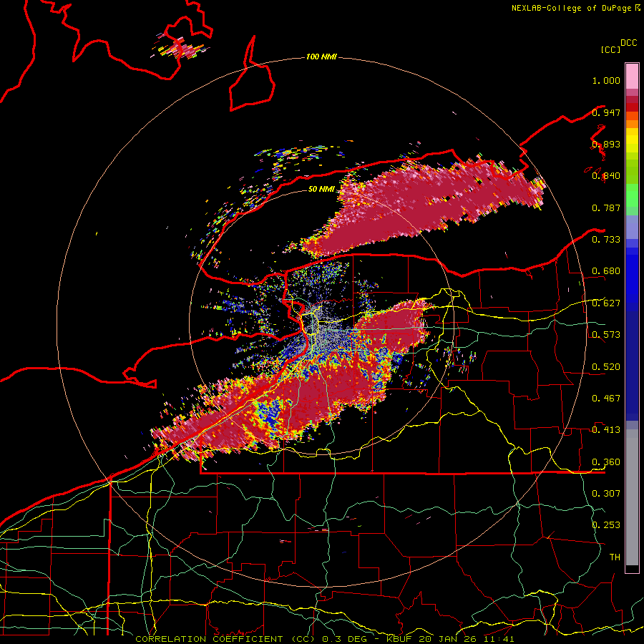Click the 0.627 scale value

[x=606, y=303]
